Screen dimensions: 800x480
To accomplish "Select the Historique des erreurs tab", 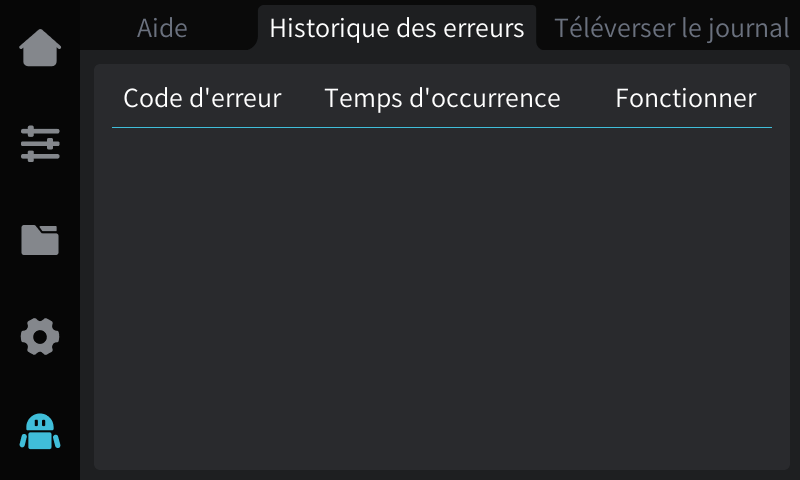I will [396, 28].
